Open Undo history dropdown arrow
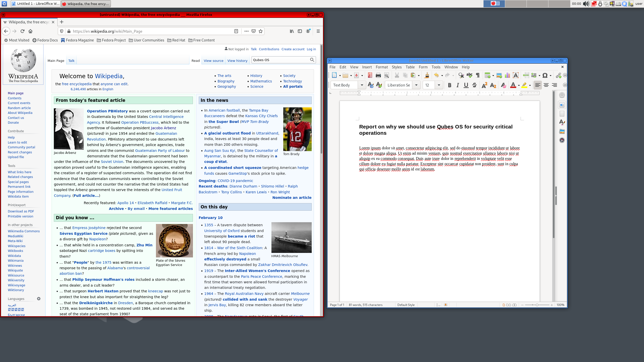This screenshot has width=644, height=362. 442,75
